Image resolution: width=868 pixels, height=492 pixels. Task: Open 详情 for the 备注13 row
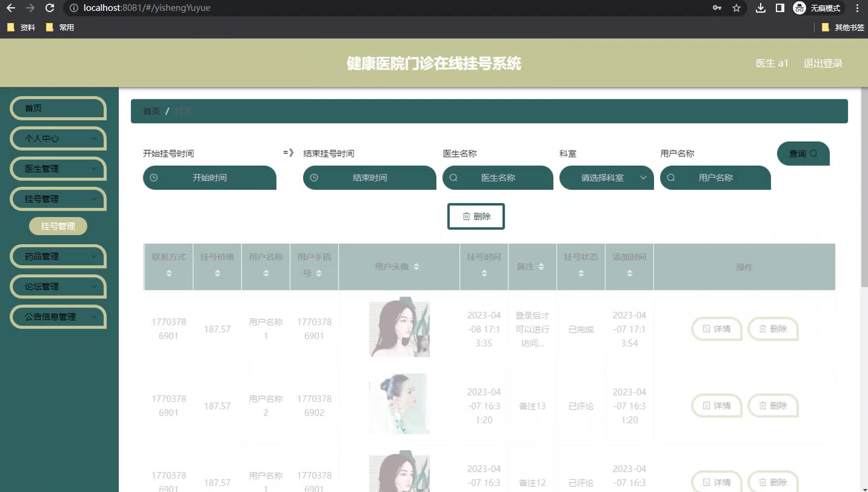pyautogui.click(x=717, y=406)
